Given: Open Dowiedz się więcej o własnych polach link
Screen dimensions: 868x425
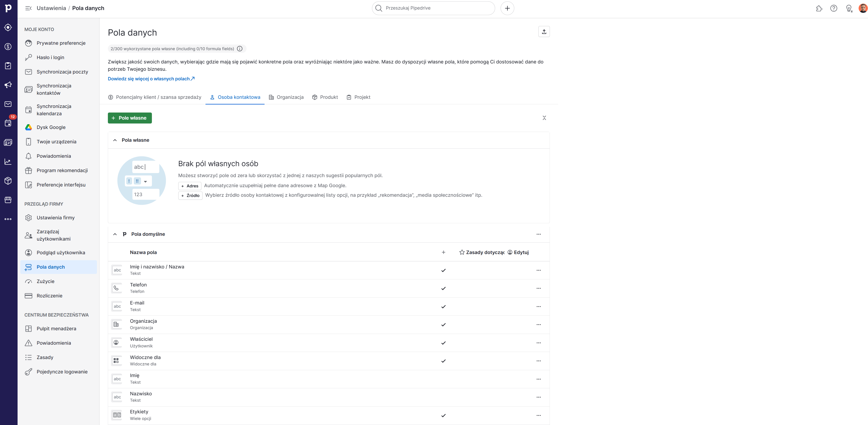Looking at the screenshot, I should (151, 79).
